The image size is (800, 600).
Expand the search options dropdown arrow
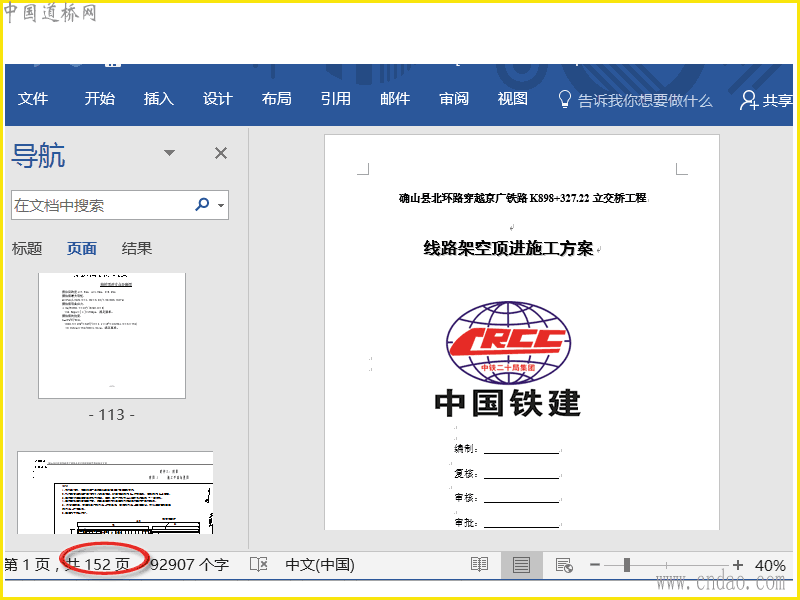click(221, 206)
